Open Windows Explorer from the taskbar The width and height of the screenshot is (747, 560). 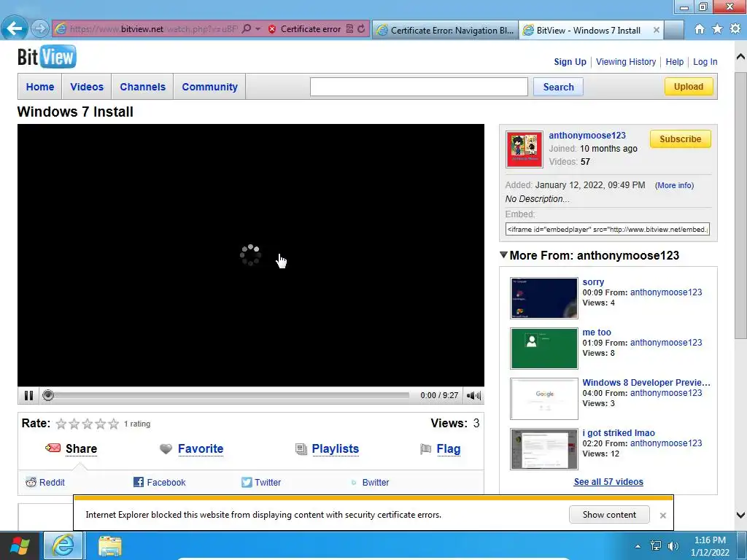[x=109, y=546]
